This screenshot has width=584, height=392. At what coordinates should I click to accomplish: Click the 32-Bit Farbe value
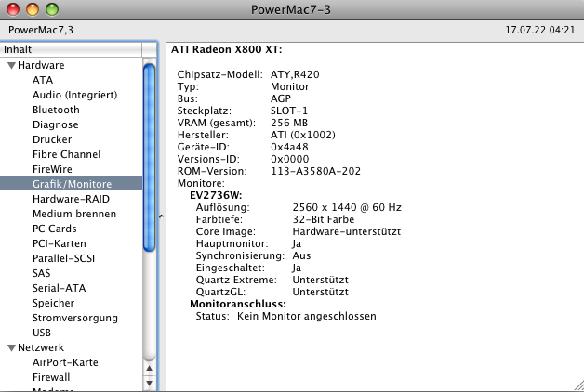coord(324,219)
